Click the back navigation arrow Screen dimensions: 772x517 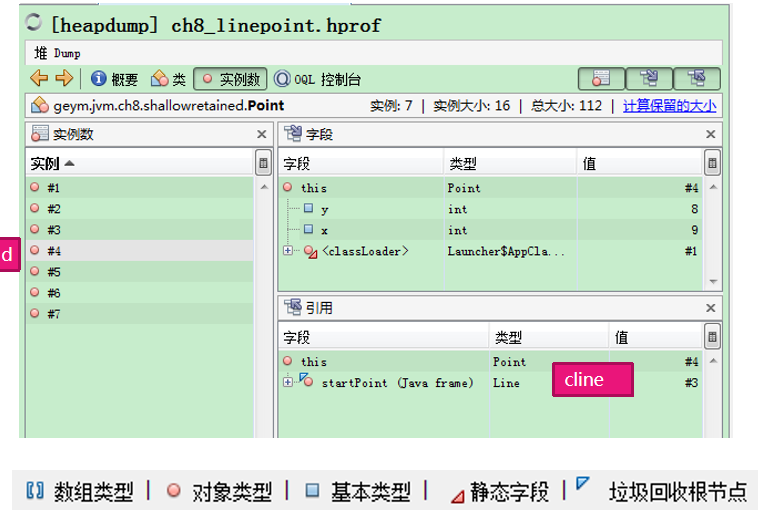click(38, 79)
